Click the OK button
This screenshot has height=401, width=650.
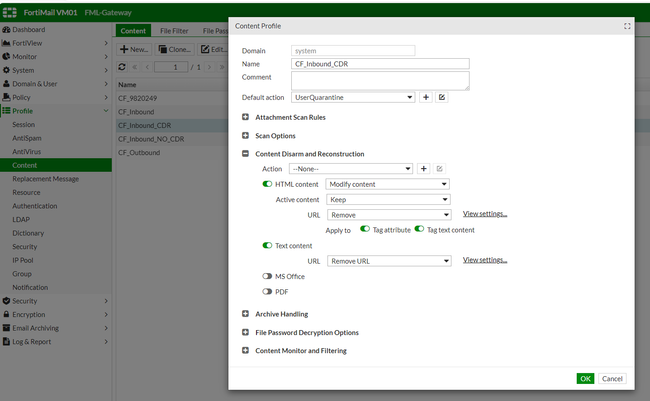click(585, 379)
